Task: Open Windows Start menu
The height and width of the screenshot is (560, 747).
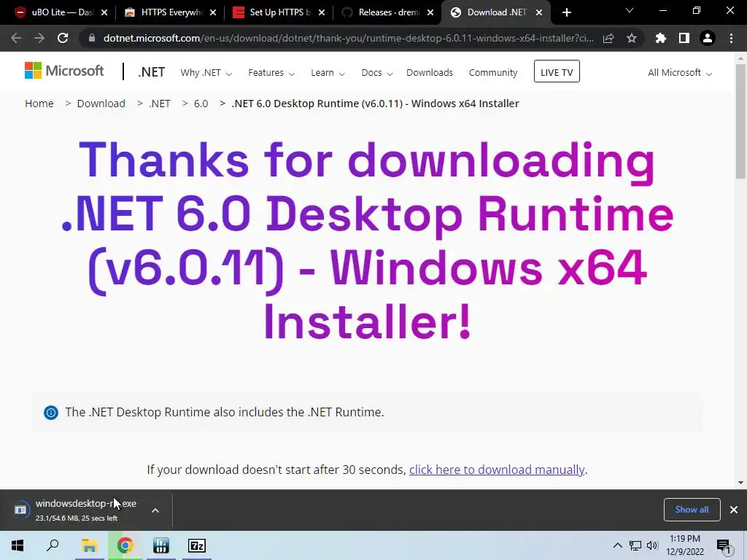Action: click(18, 545)
